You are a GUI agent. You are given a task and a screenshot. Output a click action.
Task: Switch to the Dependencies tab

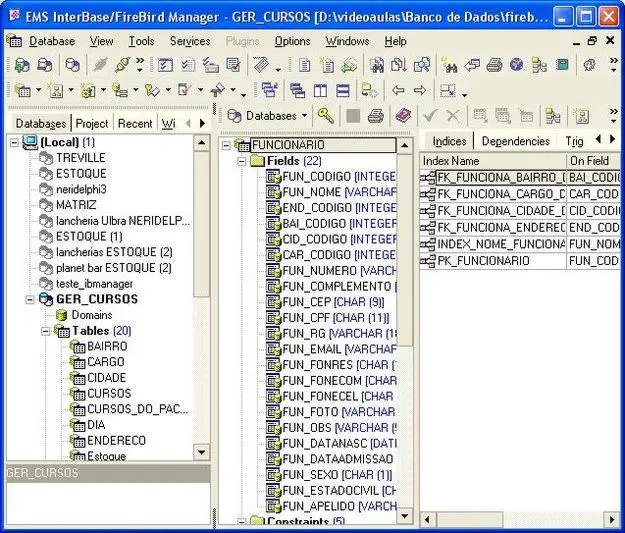(x=515, y=141)
